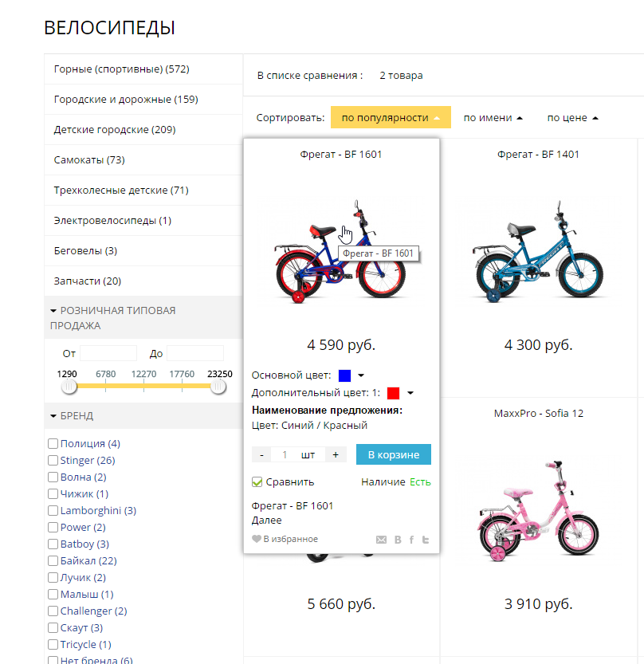
Task: Check the Чижик brand checkbox
Action: [53, 493]
